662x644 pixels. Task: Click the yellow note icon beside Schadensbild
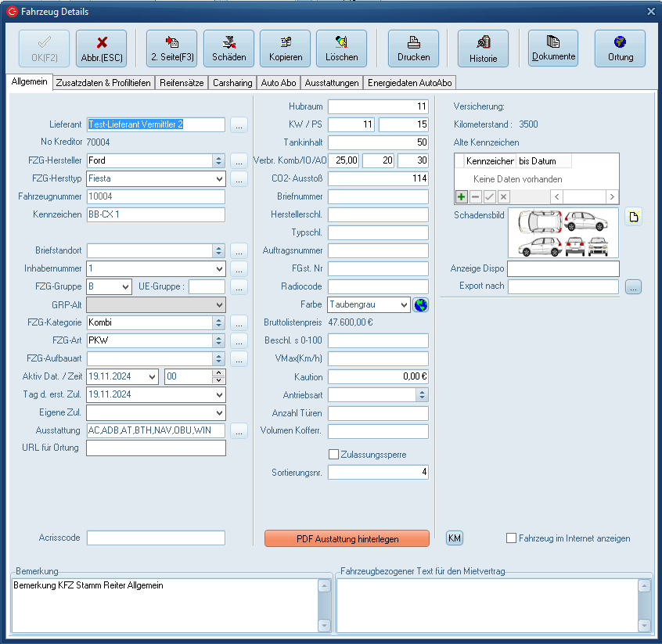pos(633,218)
